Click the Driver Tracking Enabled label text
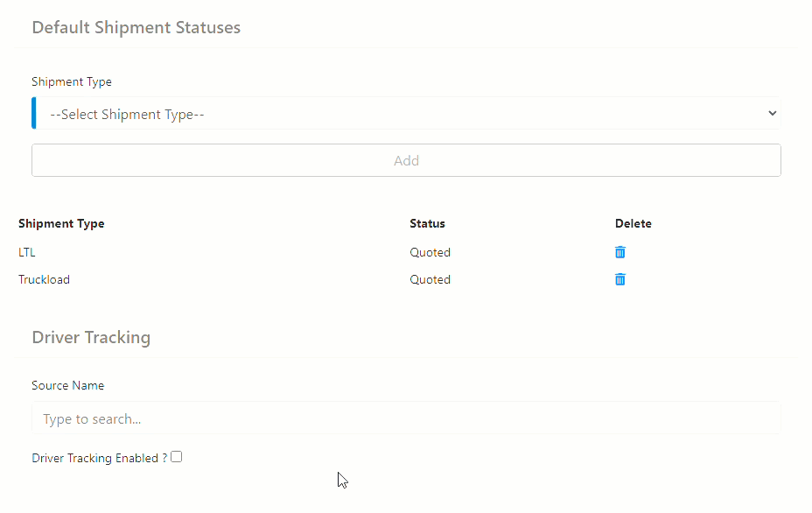The height and width of the screenshot is (513, 812). pos(100,458)
